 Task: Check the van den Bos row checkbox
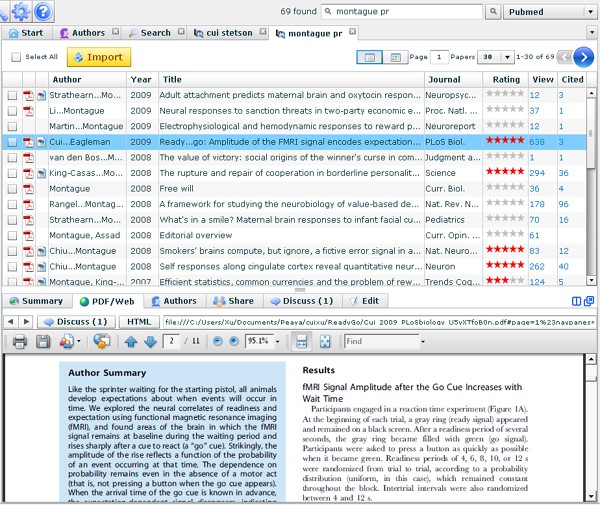coord(12,158)
